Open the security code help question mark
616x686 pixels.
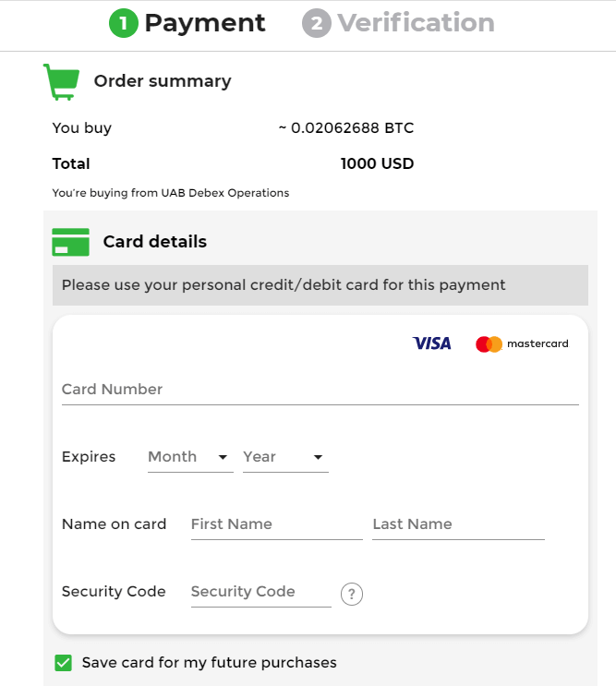[352, 594]
